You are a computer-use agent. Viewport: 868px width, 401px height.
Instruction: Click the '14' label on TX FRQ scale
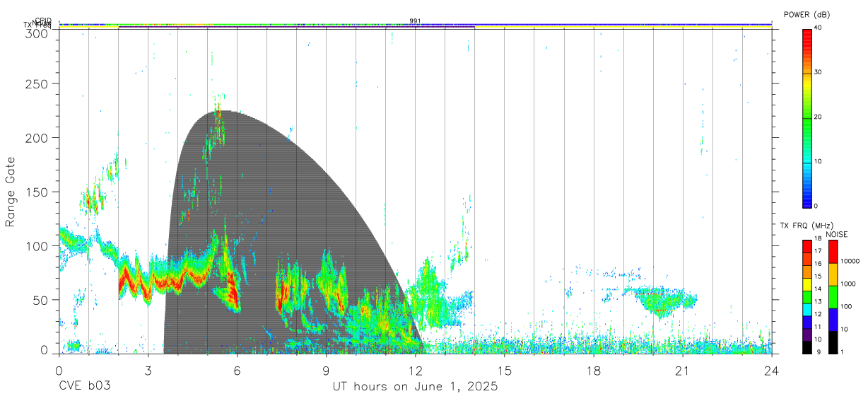click(817, 289)
